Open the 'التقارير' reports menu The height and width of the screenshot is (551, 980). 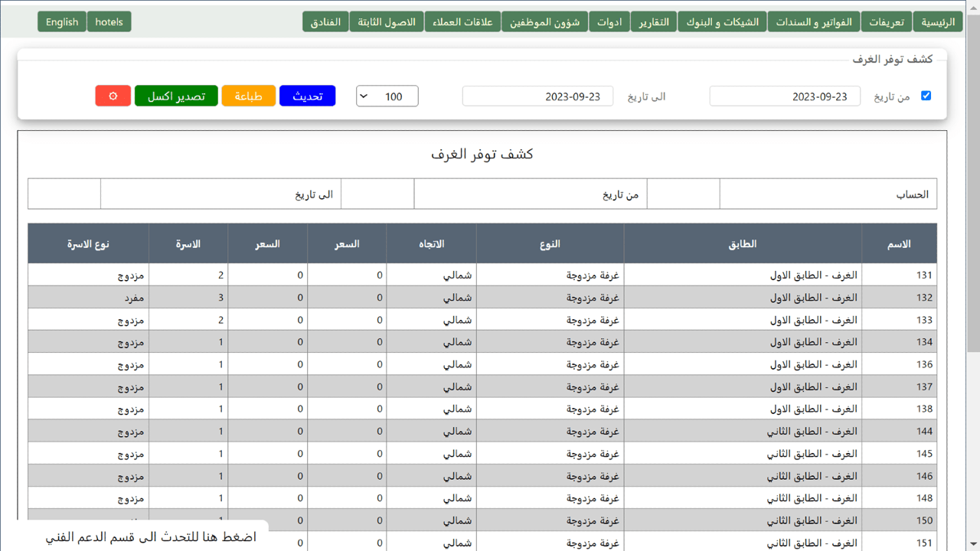pos(654,22)
